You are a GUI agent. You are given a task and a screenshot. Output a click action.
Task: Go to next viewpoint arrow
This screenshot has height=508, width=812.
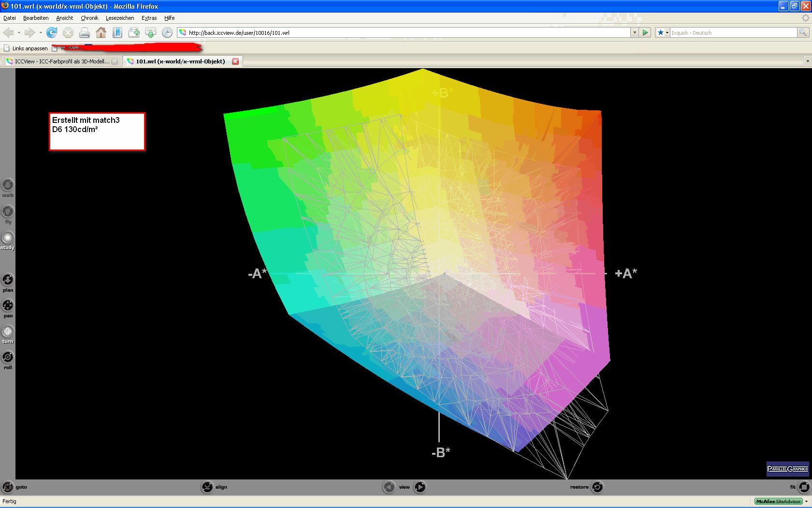click(420, 487)
